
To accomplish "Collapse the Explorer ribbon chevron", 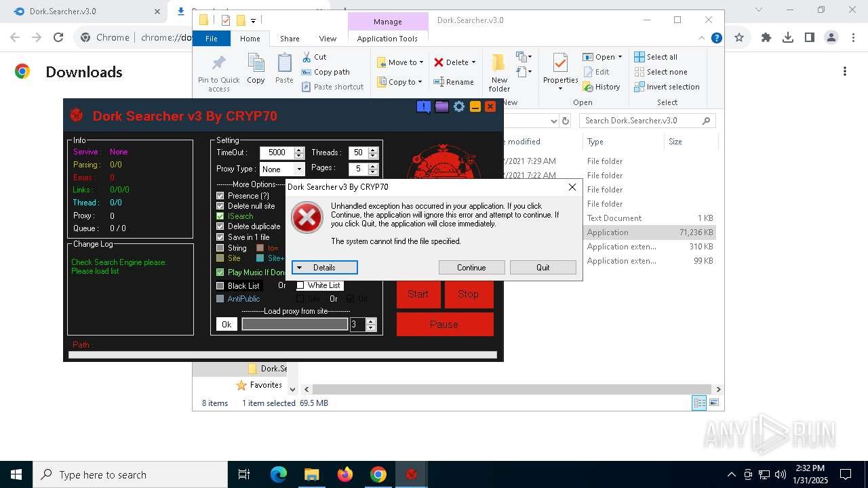I will [703, 39].
